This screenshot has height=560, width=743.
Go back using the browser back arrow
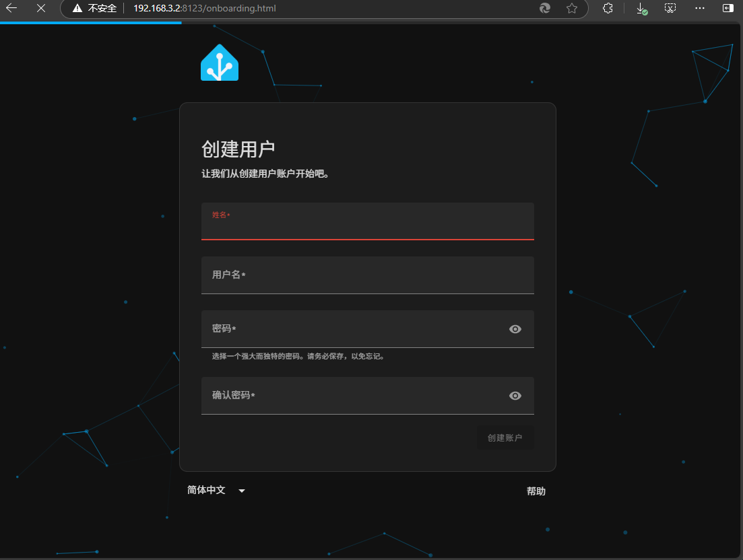12,9
